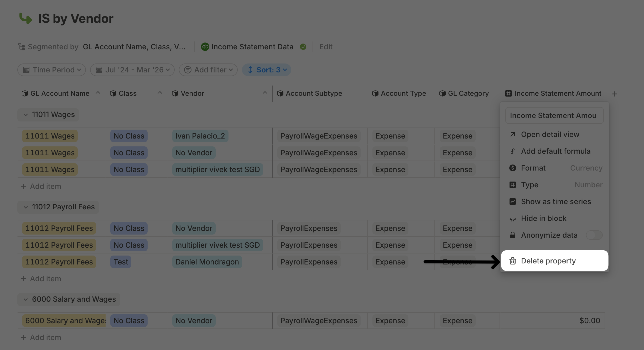Image resolution: width=644 pixels, height=350 pixels.
Task: Click the property name input field
Action: click(x=554, y=115)
